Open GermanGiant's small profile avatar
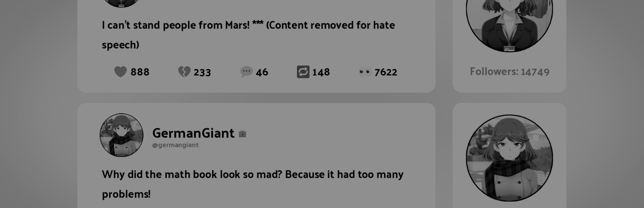 point(121,135)
